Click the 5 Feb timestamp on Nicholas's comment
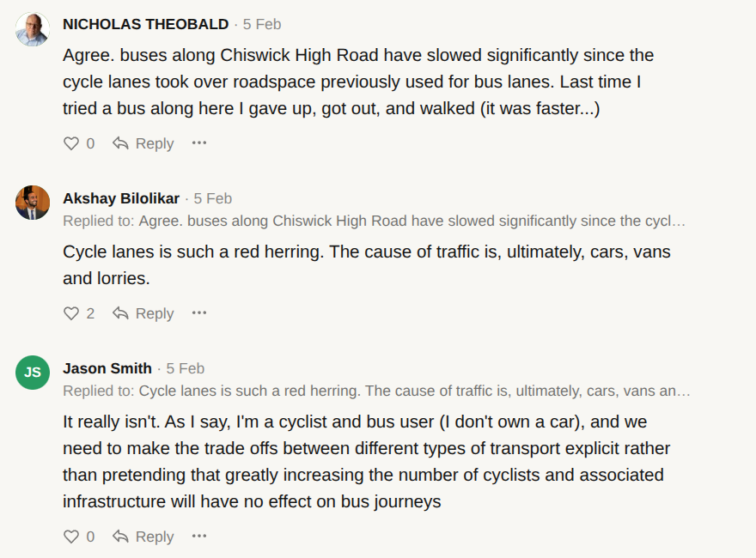 coord(262,24)
